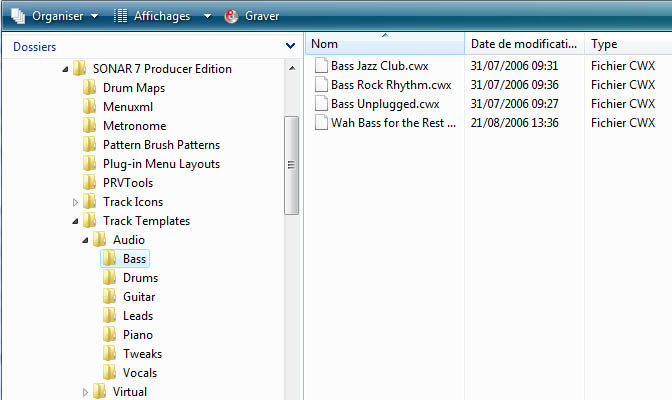Click the Piano folder icon
Viewport: 672px width, 400px height.
109,334
